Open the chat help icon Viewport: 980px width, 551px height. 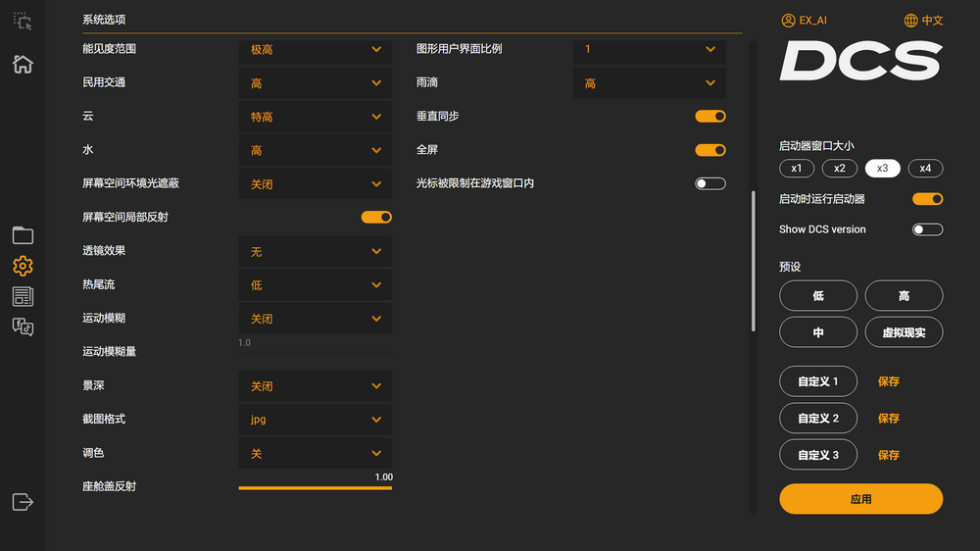pyautogui.click(x=23, y=327)
